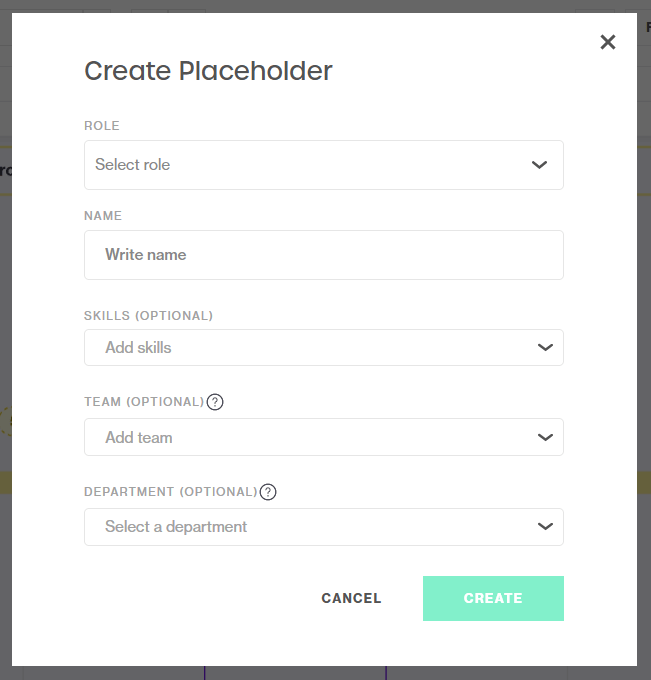Click the ROLE field label
Viewport: 651px width, 680px height.
coord(102,126)
